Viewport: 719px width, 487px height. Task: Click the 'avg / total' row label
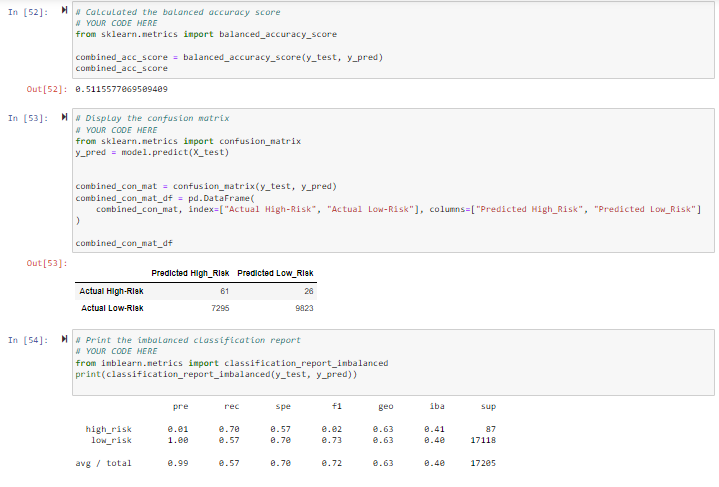pyautogui.click(x=103, y=463)
